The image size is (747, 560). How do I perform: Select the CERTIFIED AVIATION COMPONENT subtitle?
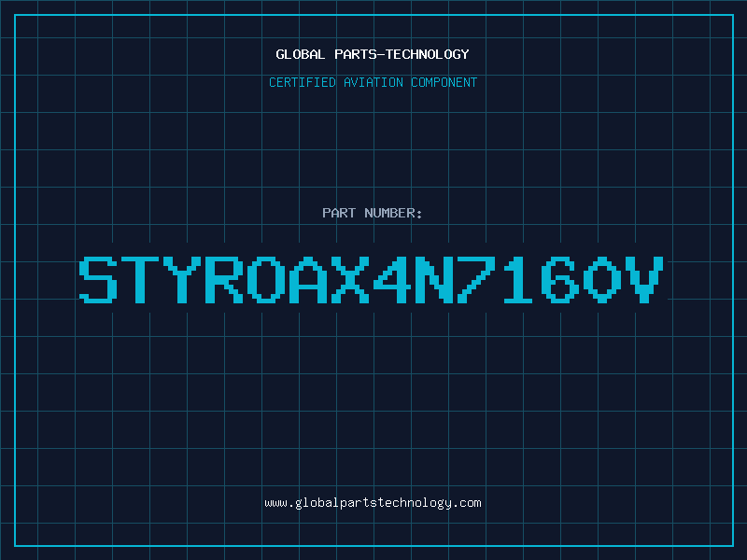(x=373, y=82)
